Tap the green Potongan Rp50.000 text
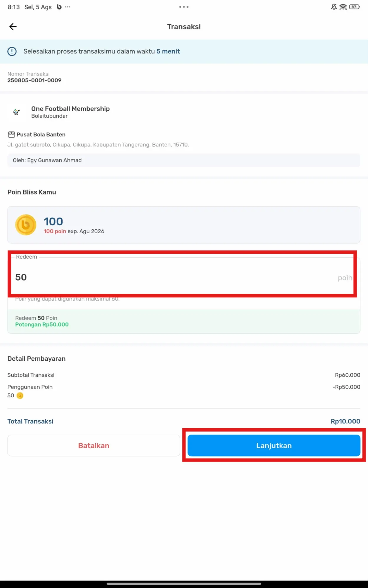 point(42,325)
